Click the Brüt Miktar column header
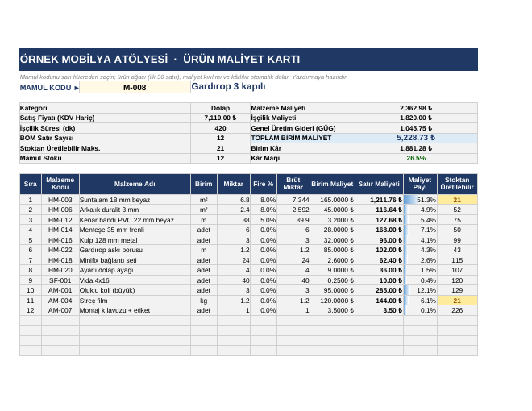 (293, 184)
